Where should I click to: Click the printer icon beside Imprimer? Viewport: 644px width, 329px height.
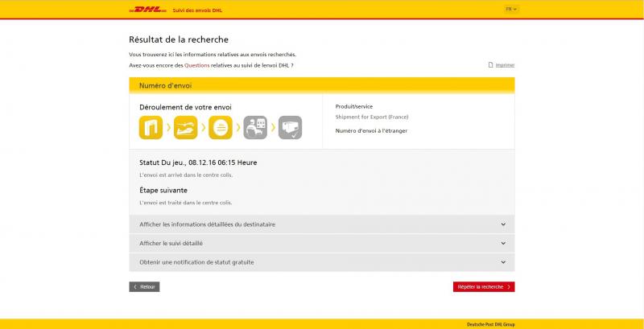tap(491, 64)
